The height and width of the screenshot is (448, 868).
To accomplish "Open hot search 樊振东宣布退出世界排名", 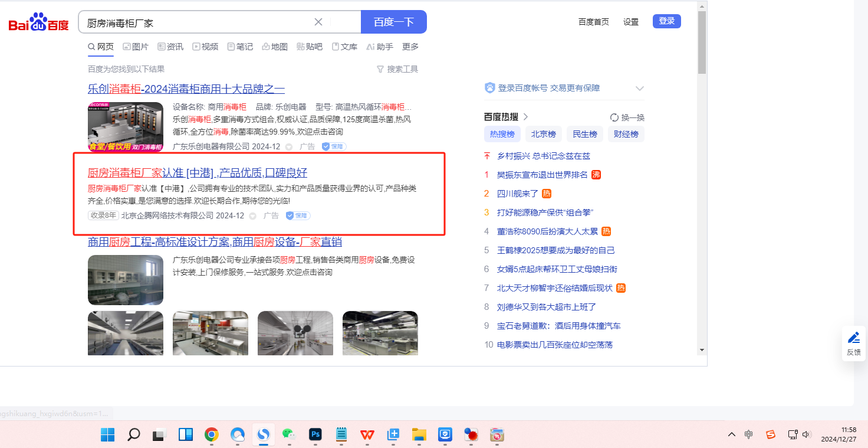I will coord(542,175).
